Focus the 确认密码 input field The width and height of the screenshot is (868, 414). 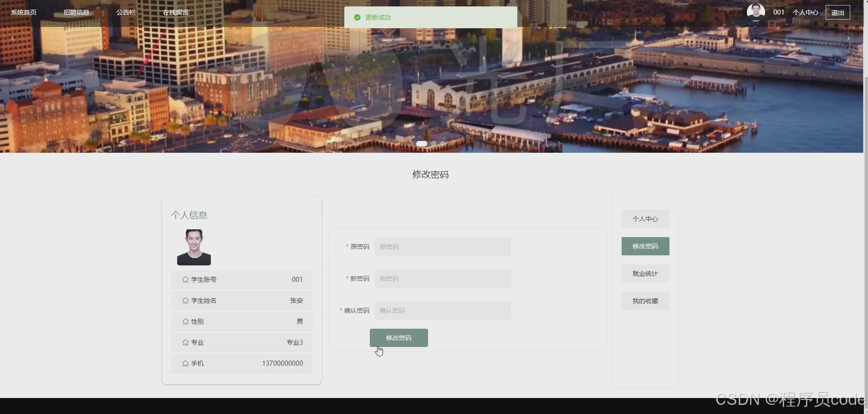tap(443, 310)
